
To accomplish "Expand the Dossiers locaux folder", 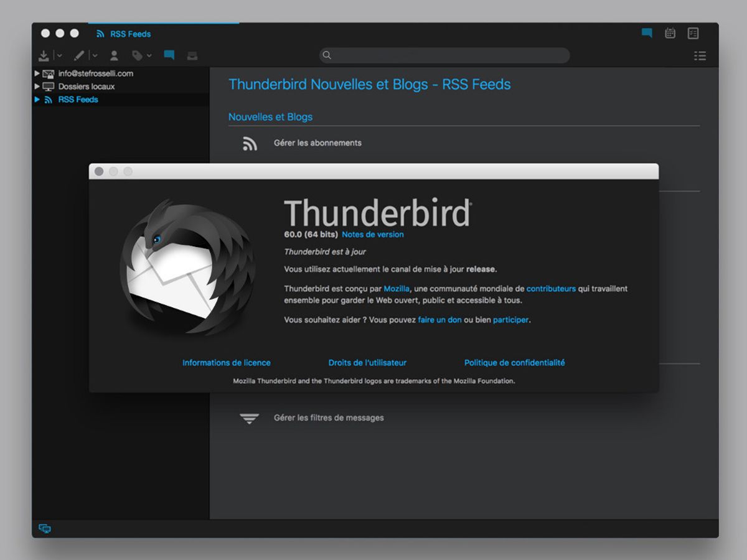I will point(37,86).
